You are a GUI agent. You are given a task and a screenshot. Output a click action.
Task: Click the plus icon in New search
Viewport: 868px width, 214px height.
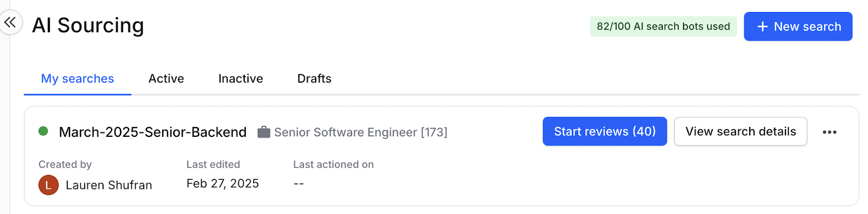click(762, 27)
